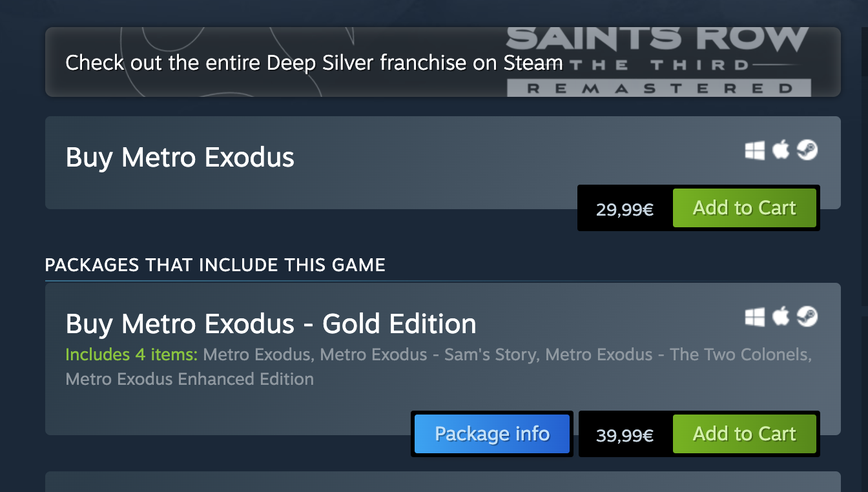Image resolution: width=868 pixels, height=492 pixels.
Task: Click Windows icon in Buy Metro Exodus box
Action: 754,150
